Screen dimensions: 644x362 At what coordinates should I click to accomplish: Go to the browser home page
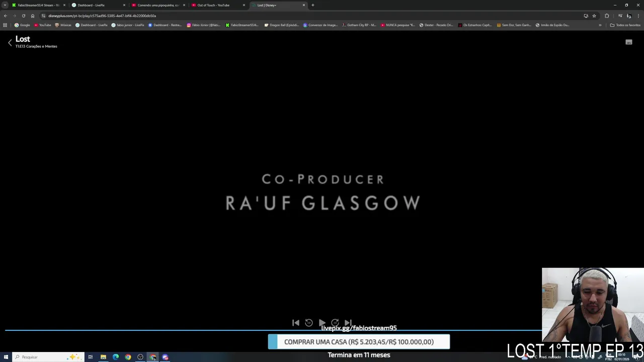(33, 16)
